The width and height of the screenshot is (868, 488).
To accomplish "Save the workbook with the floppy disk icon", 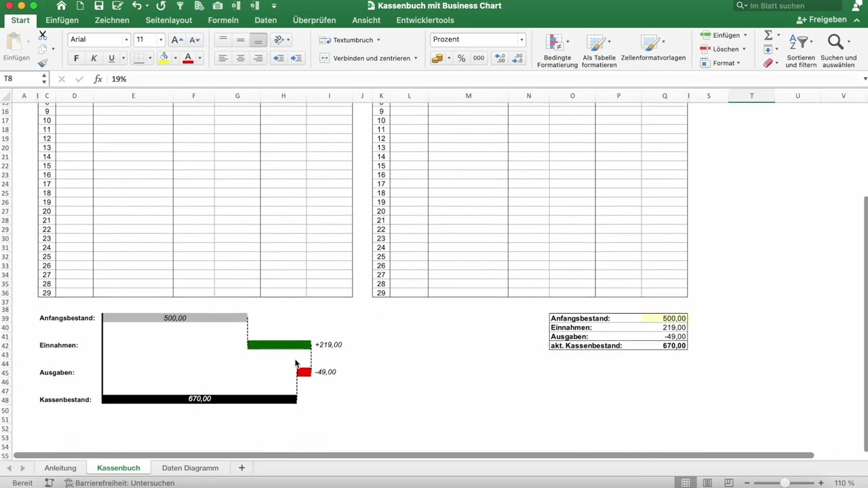I will [99, 5].
